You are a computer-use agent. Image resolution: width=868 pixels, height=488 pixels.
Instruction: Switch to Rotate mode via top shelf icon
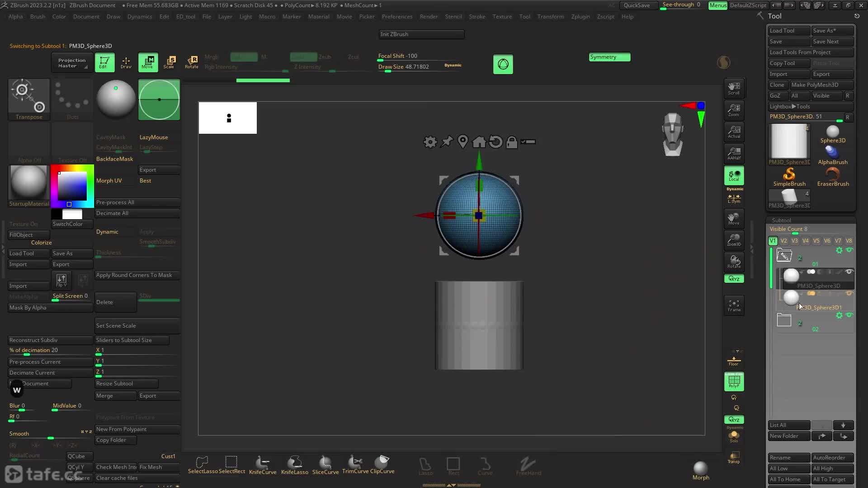191,62
